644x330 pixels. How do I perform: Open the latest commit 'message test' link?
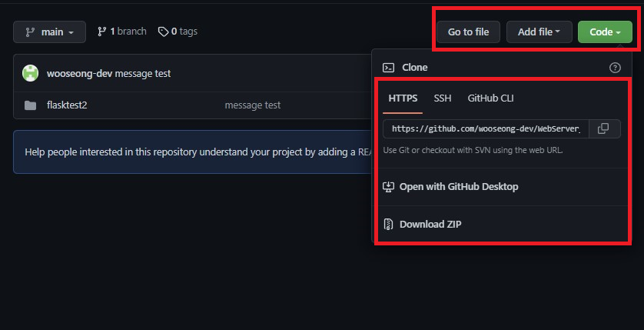(x=143, y=74)
